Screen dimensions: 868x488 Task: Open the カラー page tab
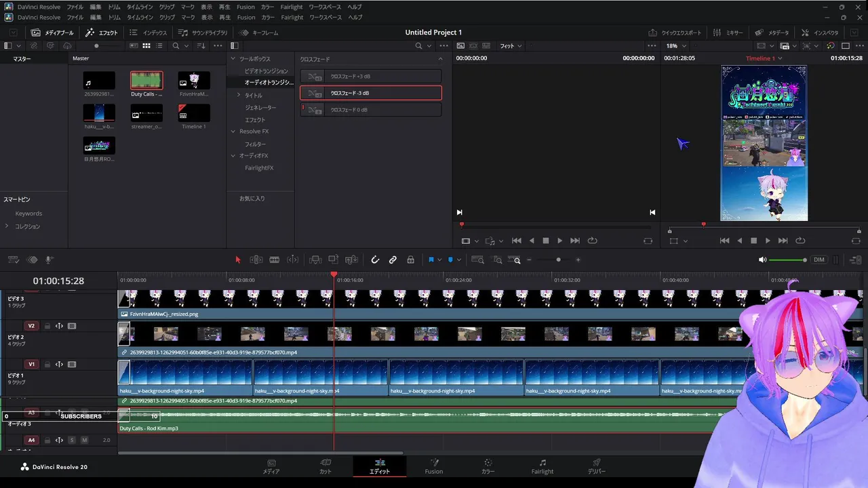point(488,466)
